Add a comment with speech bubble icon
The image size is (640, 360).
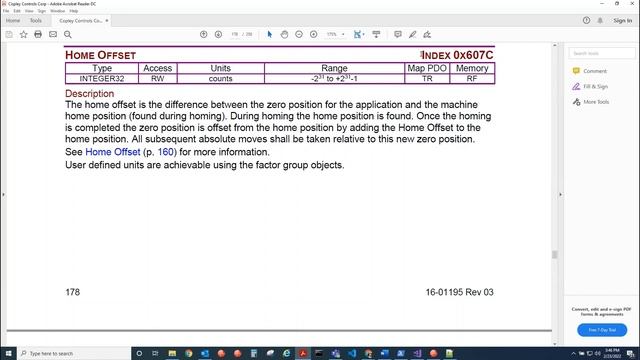(398, 34)
